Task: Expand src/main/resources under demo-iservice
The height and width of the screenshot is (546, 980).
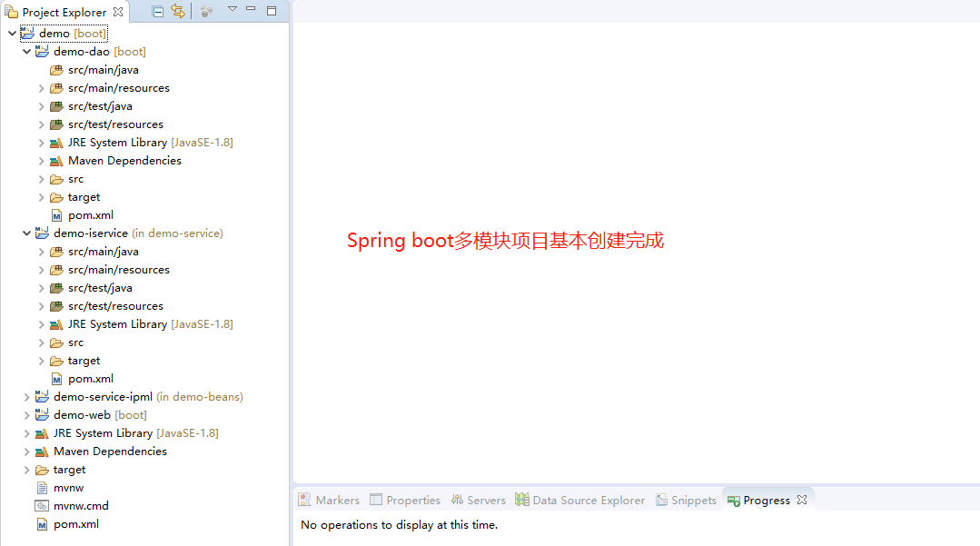Action: click(41, 270)
